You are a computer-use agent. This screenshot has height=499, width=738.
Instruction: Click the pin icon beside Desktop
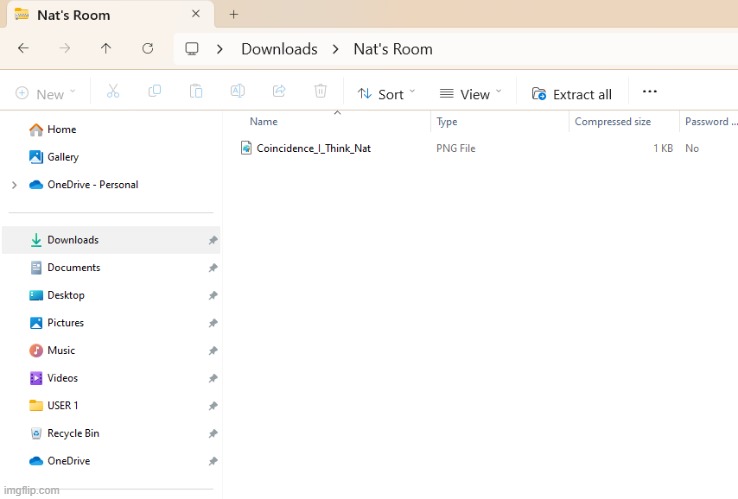[x=213, y=296]
